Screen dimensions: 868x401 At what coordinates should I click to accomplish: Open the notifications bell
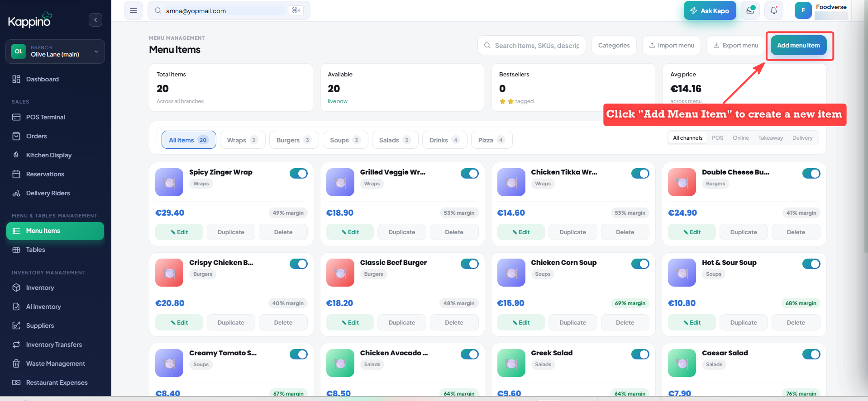point(774,10)
